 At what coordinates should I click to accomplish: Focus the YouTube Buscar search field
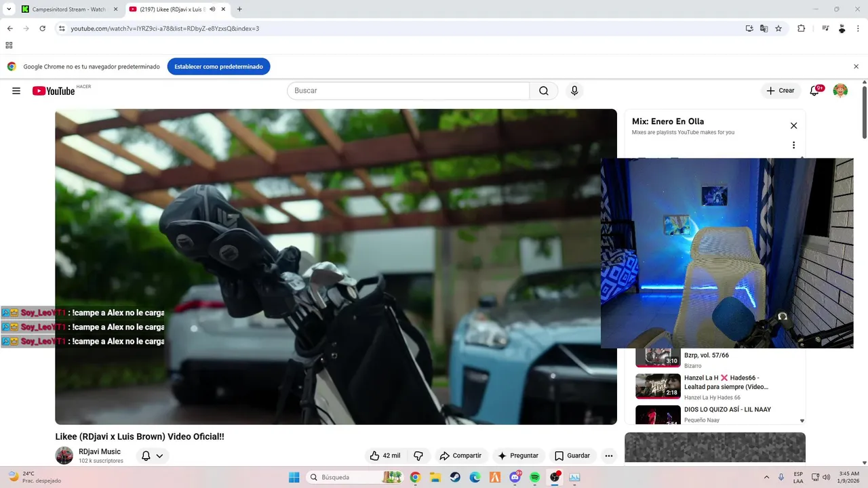pyautogui.click(x=408, y=91)
